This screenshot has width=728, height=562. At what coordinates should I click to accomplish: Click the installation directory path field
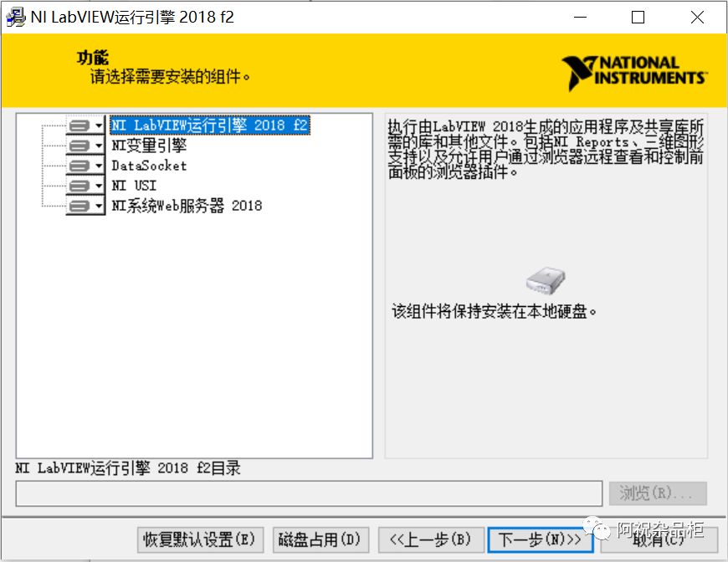click(x=310, y=493)
